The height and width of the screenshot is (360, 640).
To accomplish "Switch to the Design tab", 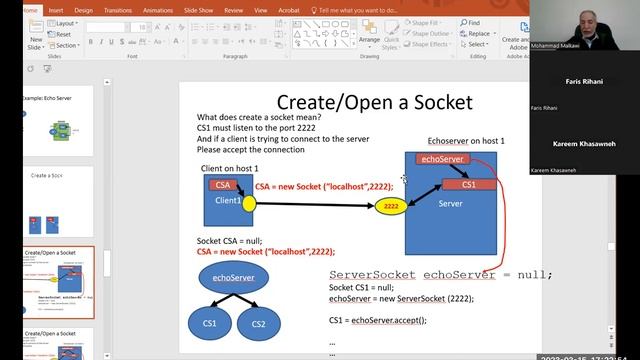I will [x=84, y=10].
